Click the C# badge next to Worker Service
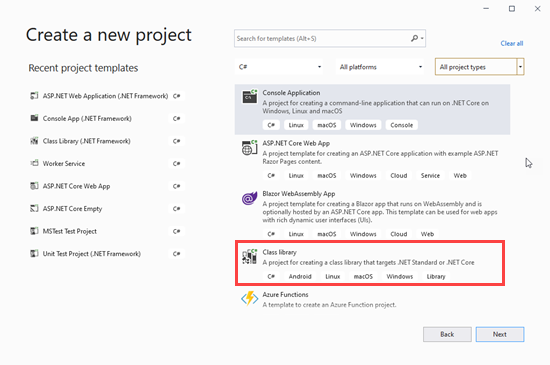550x365 pixels. click(176, 163)
